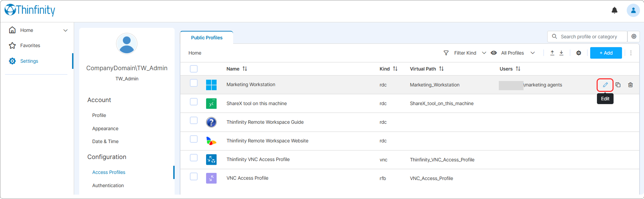Click Thinfinity Remote Workspace Website name

pos(267,141)
